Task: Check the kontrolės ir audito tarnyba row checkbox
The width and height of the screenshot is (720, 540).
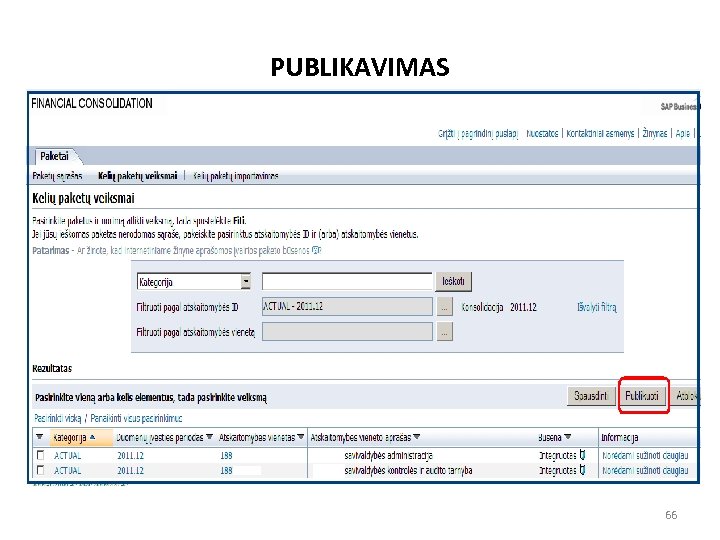Action: coord(41,470)
